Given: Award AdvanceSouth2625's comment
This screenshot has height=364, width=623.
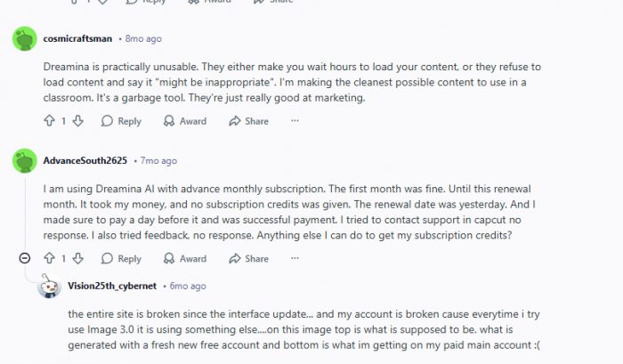Looking at the screenshot, I should point(184,259).
